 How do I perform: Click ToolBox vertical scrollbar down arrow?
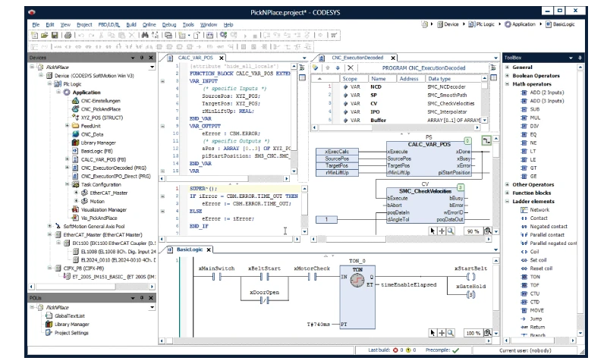pyautogui.click(x=580, y=333)
